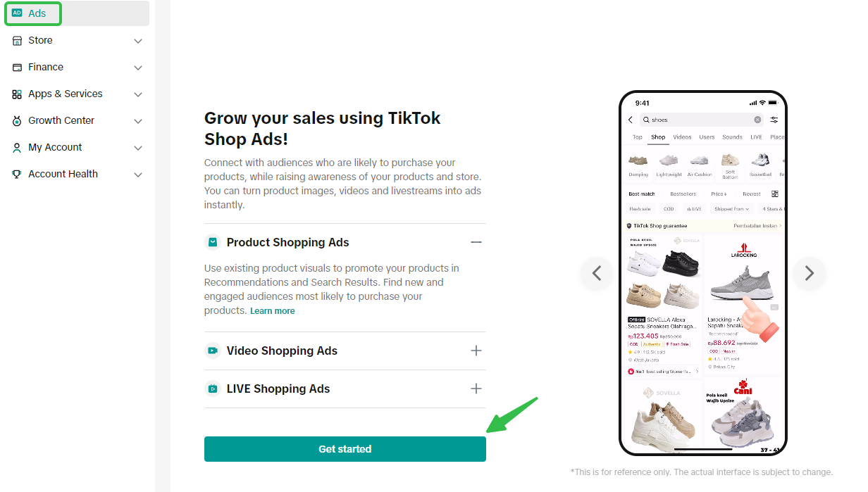Show next preview with right arrow
The height and width of the screenshot is (492, 868).
click(809, 273)
